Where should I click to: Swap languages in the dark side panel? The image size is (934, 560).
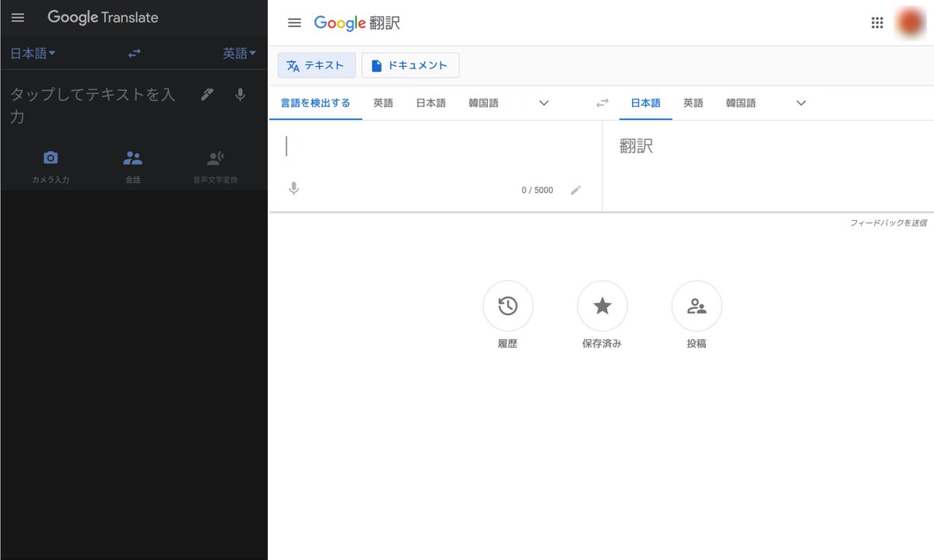tap(134, 53)
